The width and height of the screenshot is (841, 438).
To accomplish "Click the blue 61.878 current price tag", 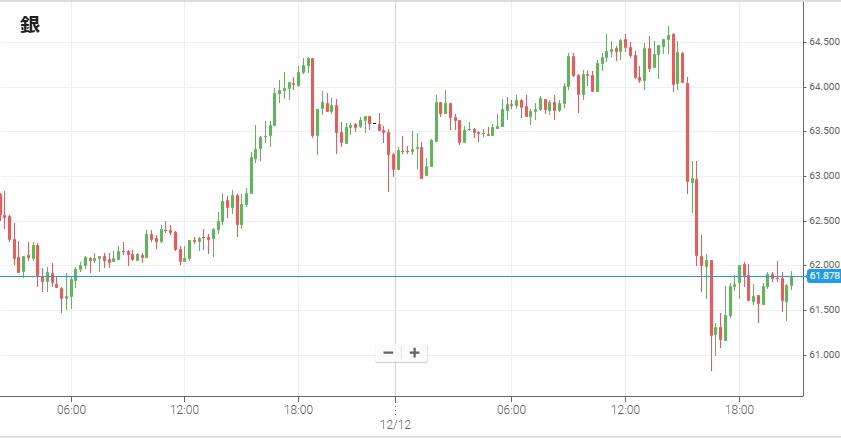I will (x=823, y=276).
